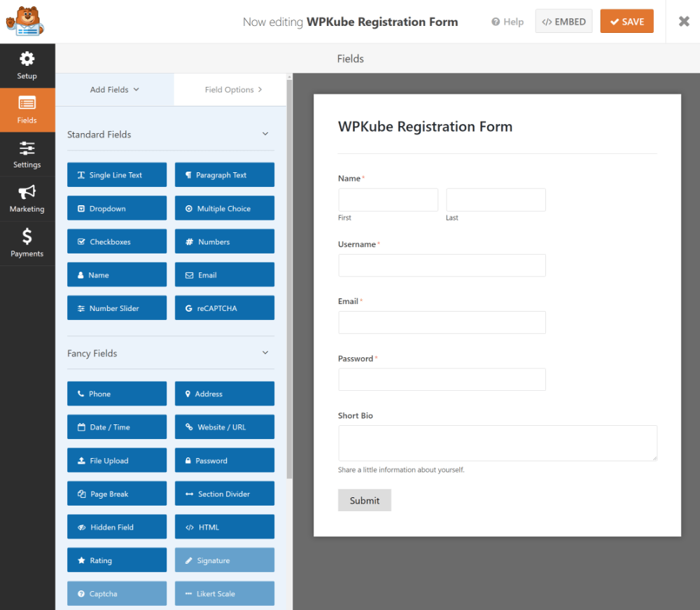700x610 pixels.
Task: Open the Marketing megaphone icon
Action: click(x=27, y=192)
